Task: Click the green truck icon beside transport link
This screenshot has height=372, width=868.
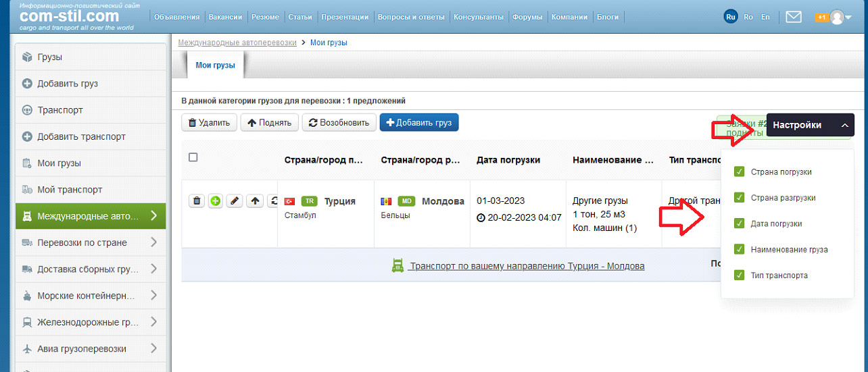Action: click(397, 266)
